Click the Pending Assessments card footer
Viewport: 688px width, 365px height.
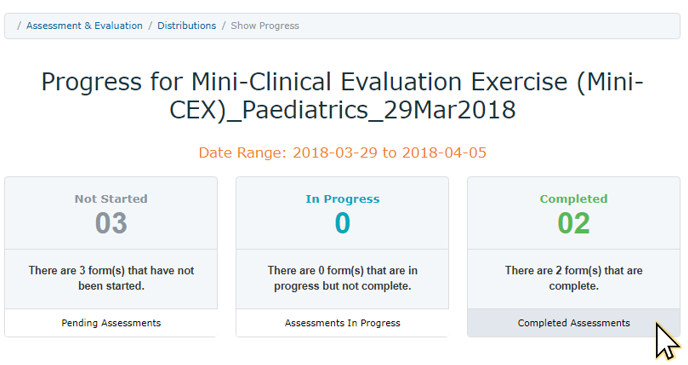(x=111, y=323)
